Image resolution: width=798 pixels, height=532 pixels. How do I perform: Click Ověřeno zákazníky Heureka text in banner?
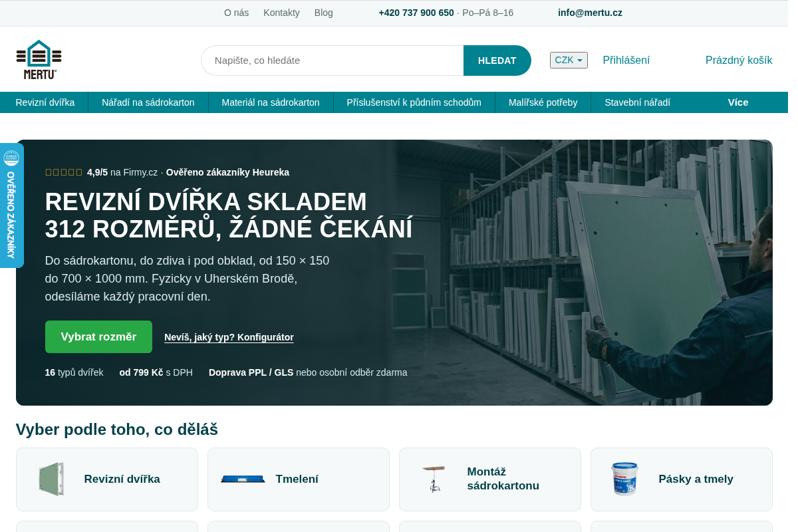click(x=227, y=172)
